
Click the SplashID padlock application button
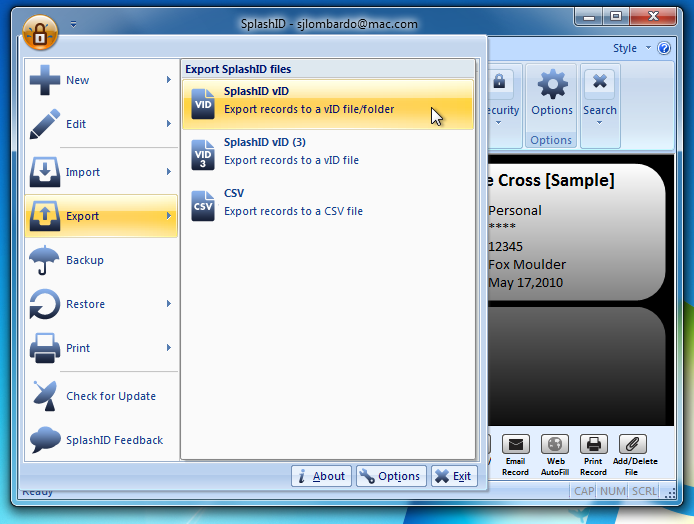tap(40, 32)
